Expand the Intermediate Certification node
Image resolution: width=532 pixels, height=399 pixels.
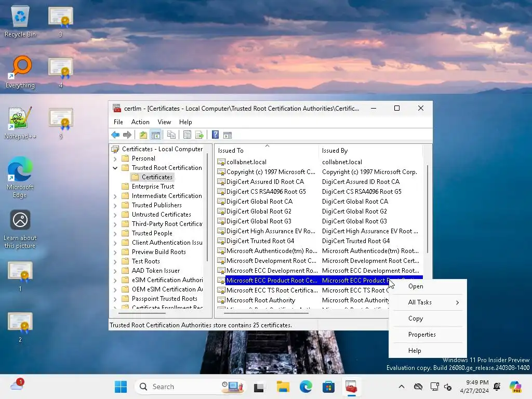115,196
